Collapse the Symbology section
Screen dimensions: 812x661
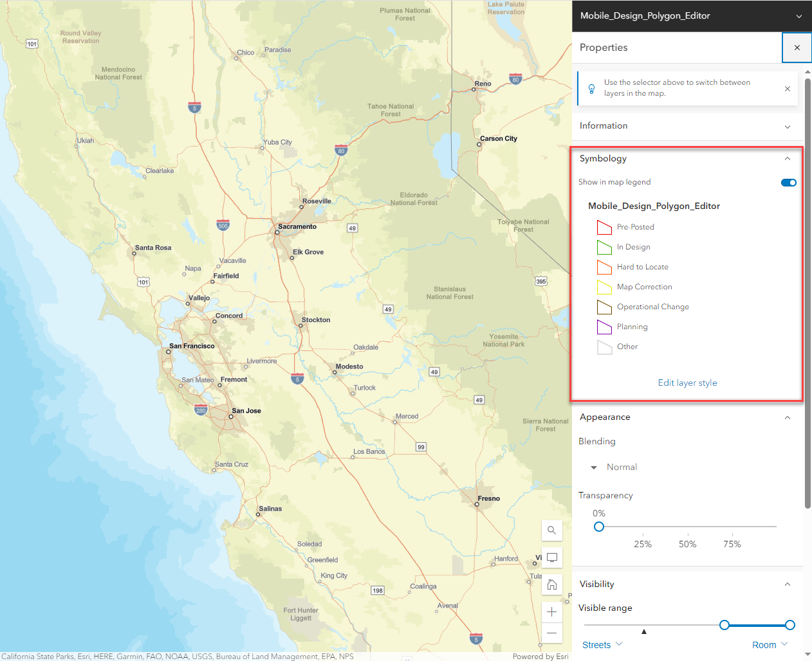point(787,158)
